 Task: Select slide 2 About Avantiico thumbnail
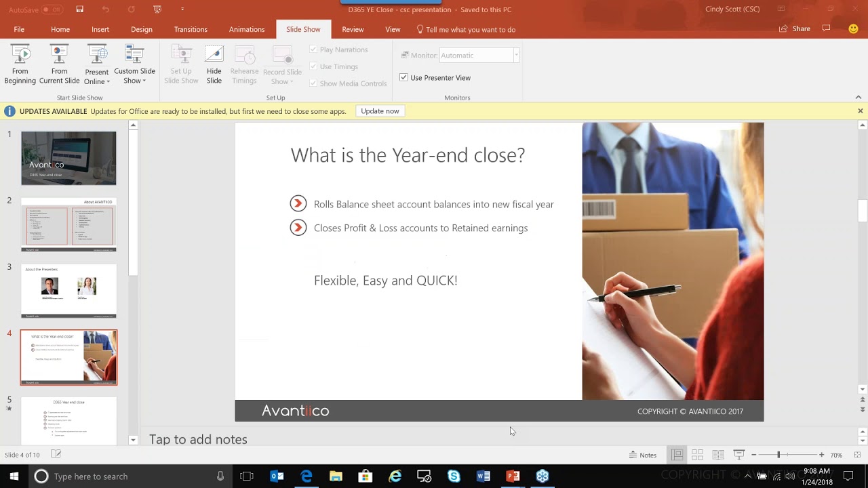click(x=68, y=224)
